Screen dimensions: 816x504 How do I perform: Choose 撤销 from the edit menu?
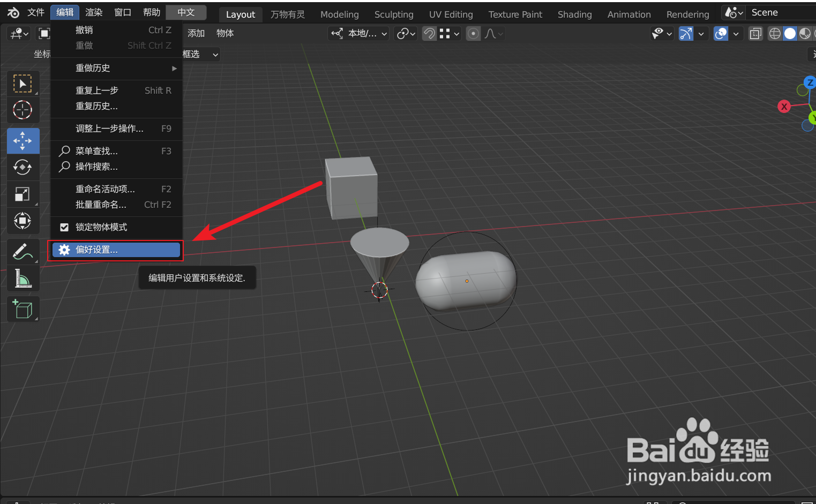click(x=117, y=30)
